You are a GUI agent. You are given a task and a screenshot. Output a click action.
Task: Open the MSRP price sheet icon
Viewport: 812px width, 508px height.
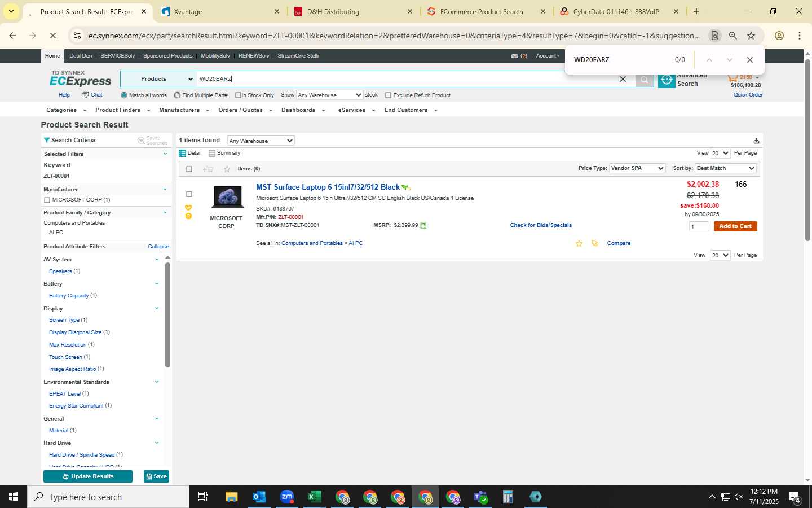423,225
